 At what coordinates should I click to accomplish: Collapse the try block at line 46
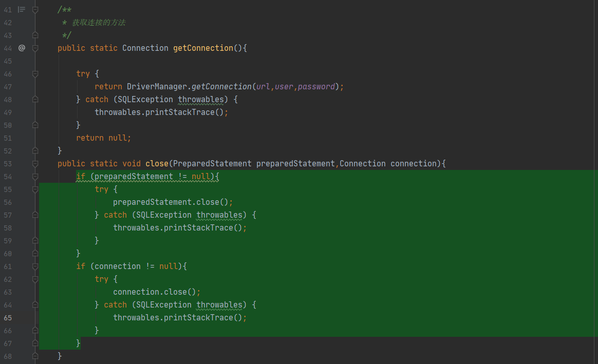35,74
